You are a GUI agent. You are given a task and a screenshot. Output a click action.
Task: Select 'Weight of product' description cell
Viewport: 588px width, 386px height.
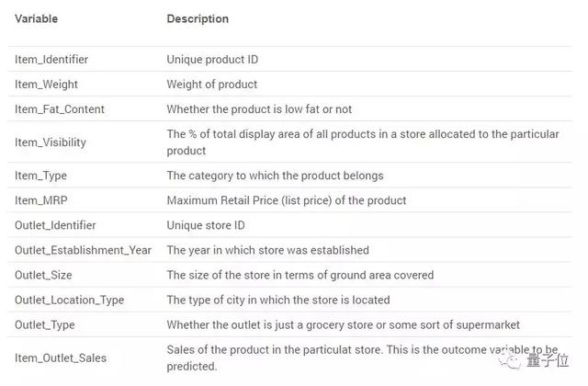pyautogui.click(x=212, y=85)
